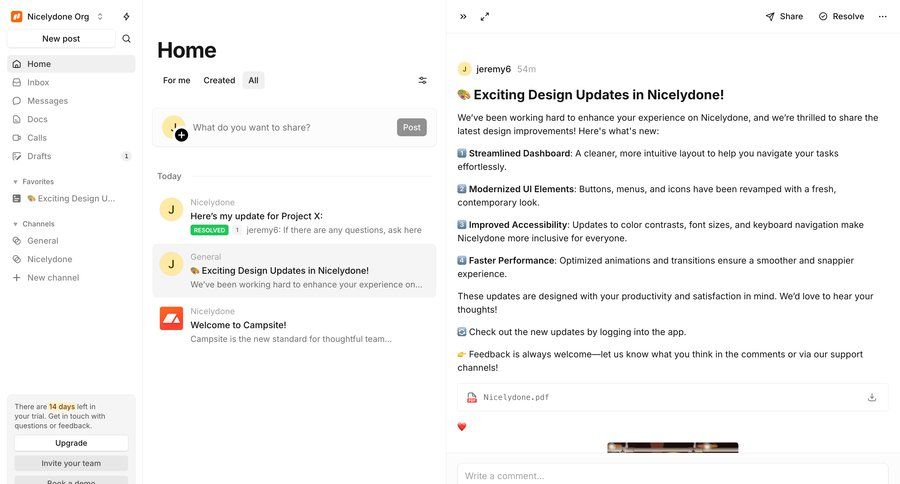Click the Campsite logo avatar
Viewport: 900px width, 484px height.
(x=171, y=318)
